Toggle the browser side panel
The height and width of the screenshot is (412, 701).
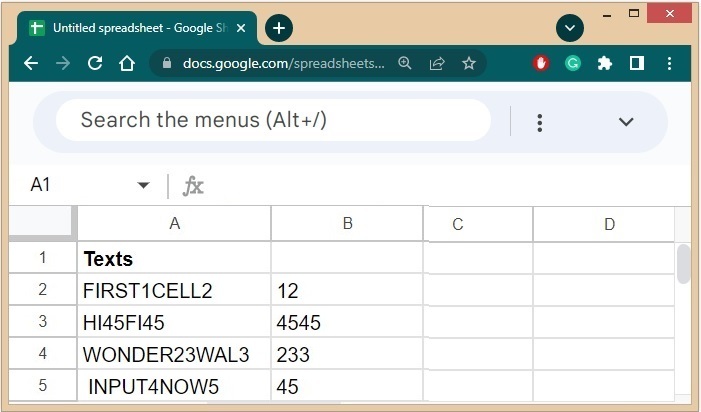tap(636, 63)
